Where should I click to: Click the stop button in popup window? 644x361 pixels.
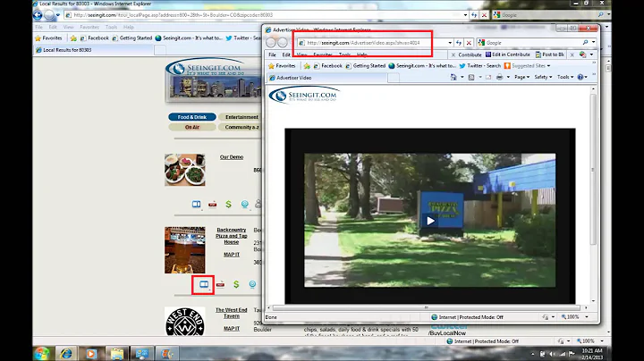click(469, 43)
